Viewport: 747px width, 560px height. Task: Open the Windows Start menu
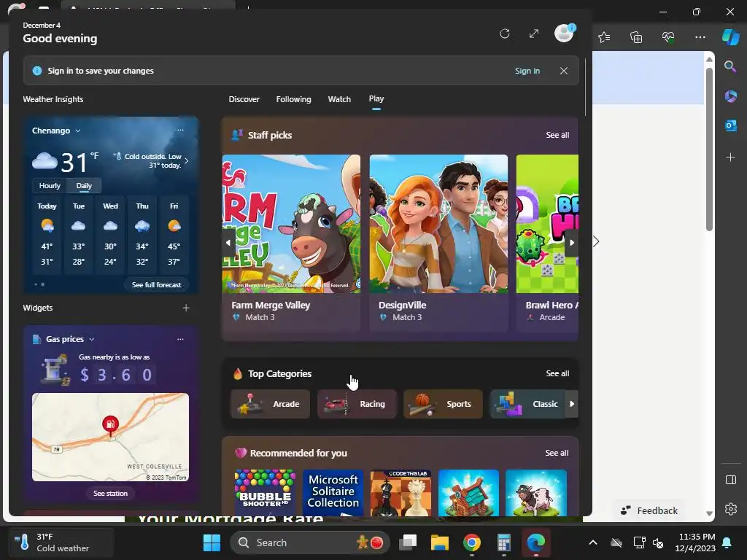212,542
